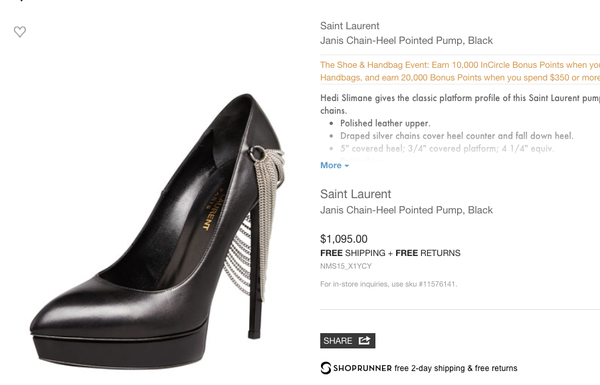This screenshot has width=600, height=385.
Task: Select the NMS15_X1YCY item code
Action: point(346,266)
